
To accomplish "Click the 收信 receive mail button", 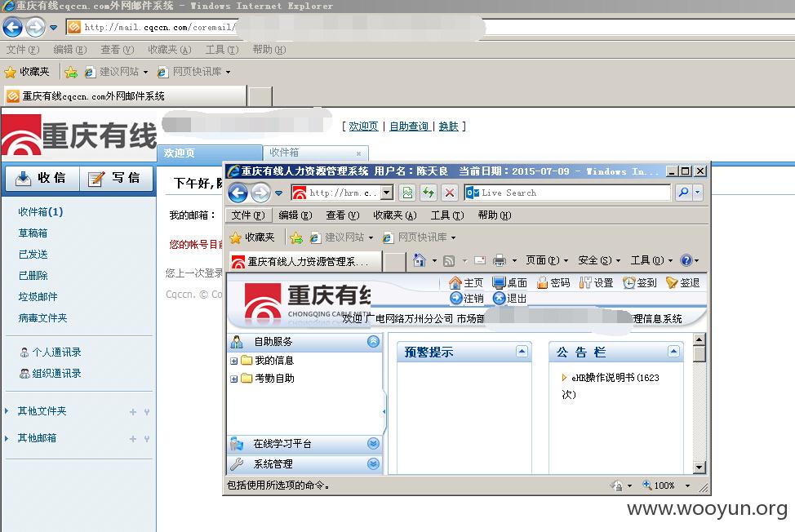I will 42,178.
